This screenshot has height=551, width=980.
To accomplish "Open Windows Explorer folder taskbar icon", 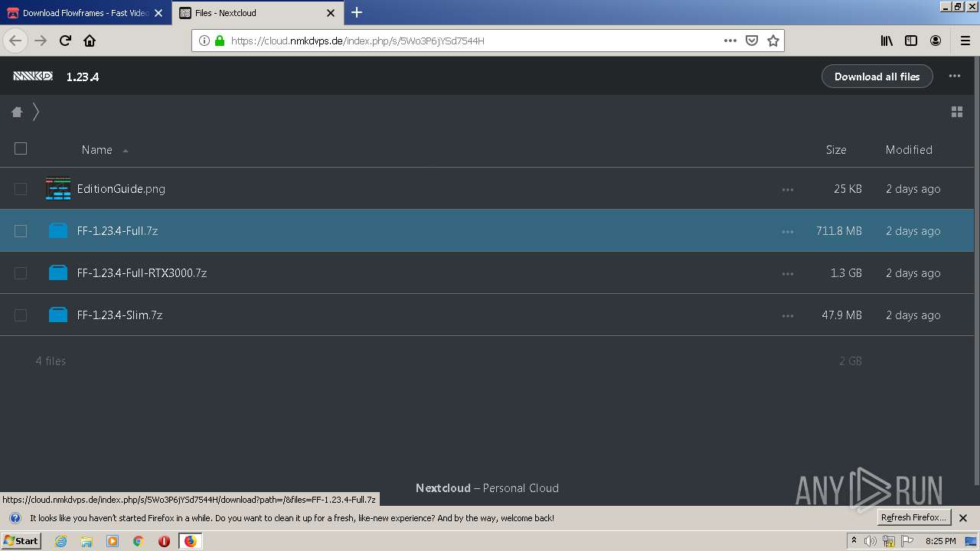I will click(87, 541).
